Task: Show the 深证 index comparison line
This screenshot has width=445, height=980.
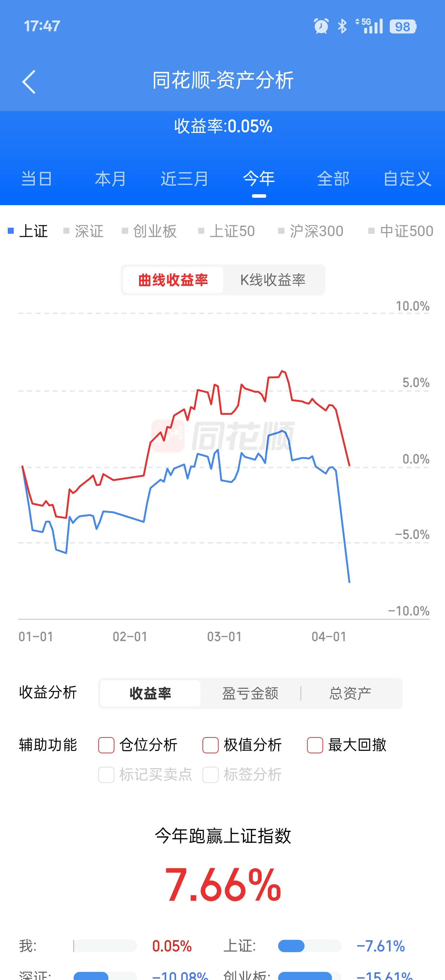Action: (x=83, y=231)
